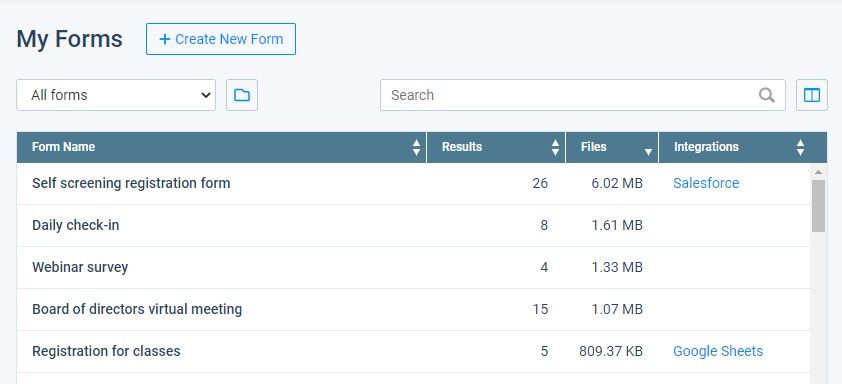Viewport: 842px width, 384px height.
Task: Sort by Files column arrow
Action: tap(648, 152)
